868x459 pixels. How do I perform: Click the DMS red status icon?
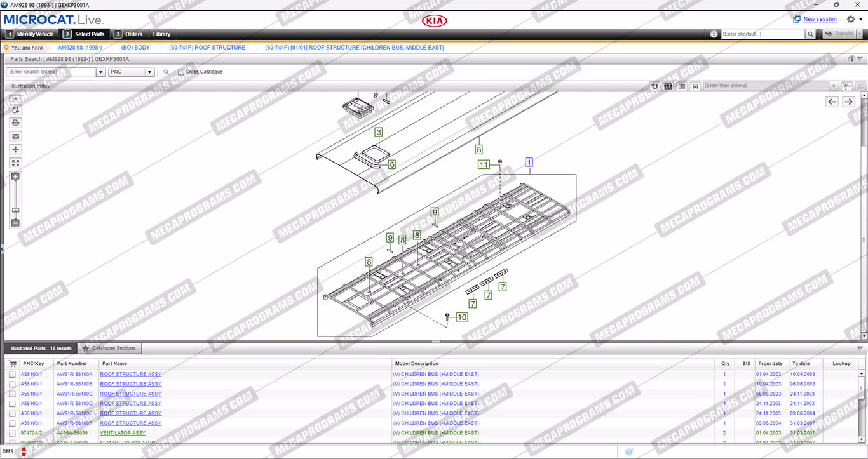24,452
